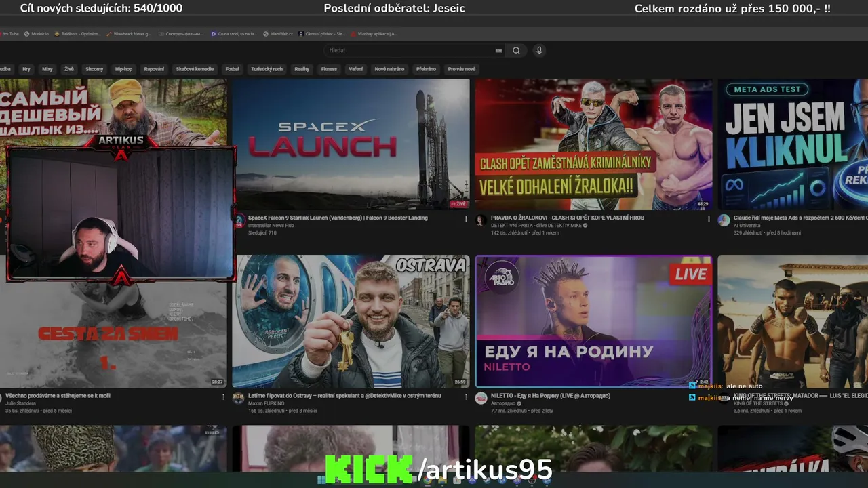
Task: Go to Interstellar News Hub channel
Action: click(271, 225)
